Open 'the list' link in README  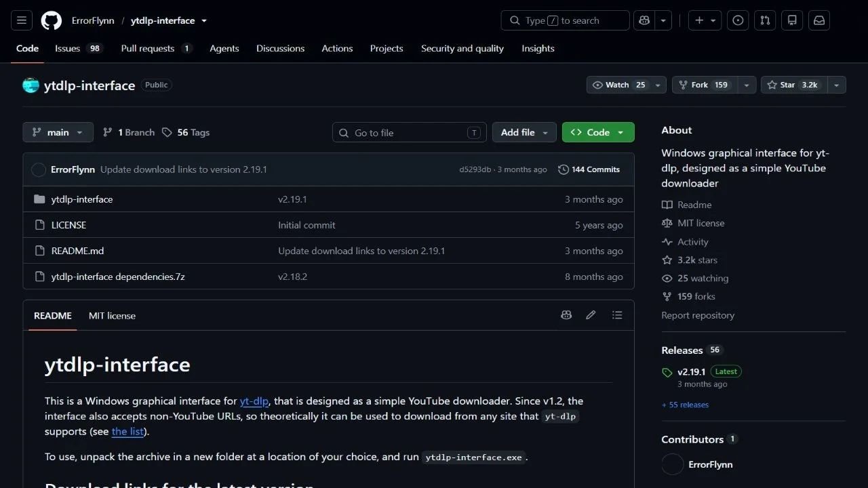tap(128, 431)
